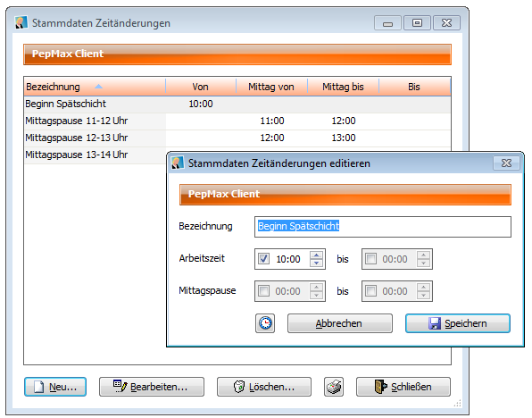Viewport: 532px width, 418px height.
Task: Click Löschen... to delete the entry
Action: click(x=264, y=387)
